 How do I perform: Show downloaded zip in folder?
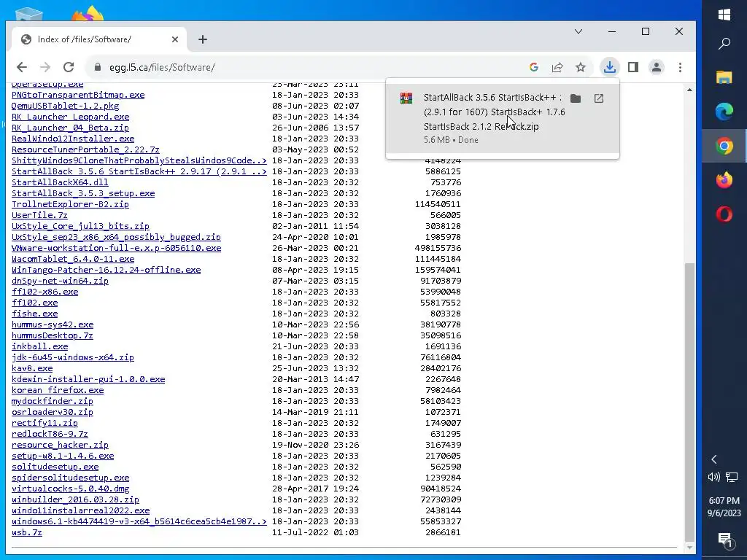coord(576,98)
